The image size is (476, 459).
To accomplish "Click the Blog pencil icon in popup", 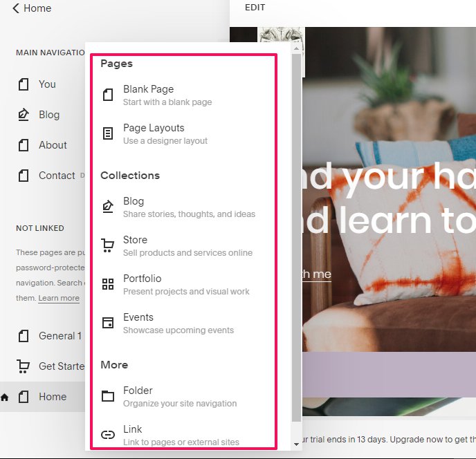I will (x=108, y=207).
